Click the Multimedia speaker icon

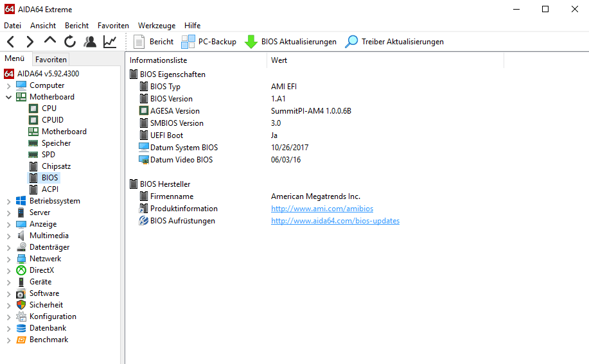point(21,236)
